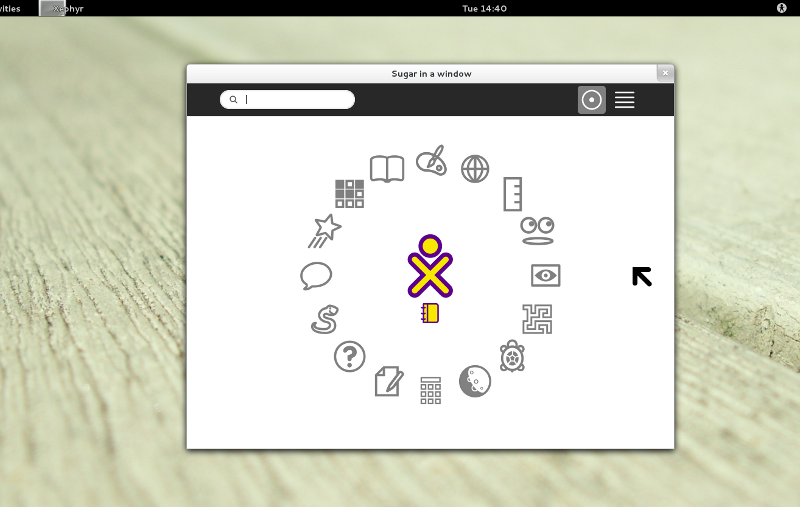The width and height of the screenshot is (800, 507).
Task: Open the Browse globe activity
Action: tap(475, 169)
